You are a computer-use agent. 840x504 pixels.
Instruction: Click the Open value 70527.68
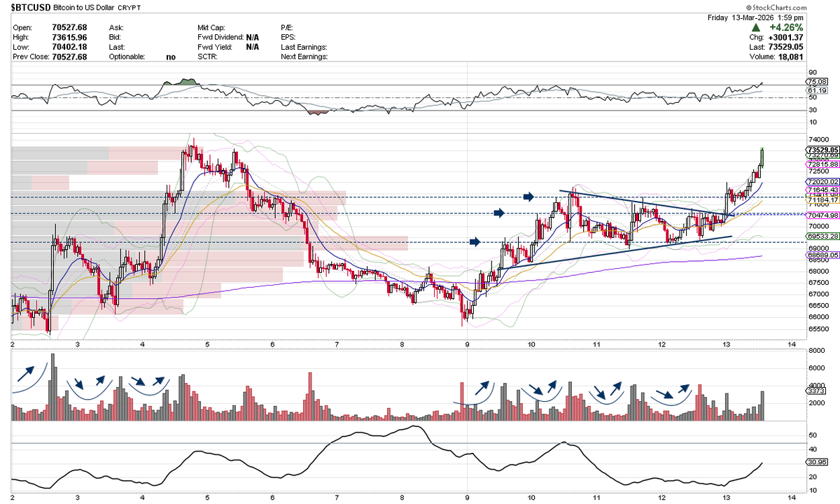(x=69, y=27)
